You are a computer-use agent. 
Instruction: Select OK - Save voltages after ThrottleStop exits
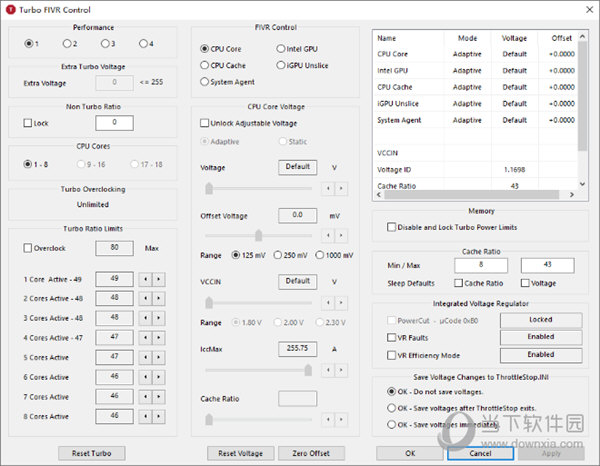[x=461, y=408]
